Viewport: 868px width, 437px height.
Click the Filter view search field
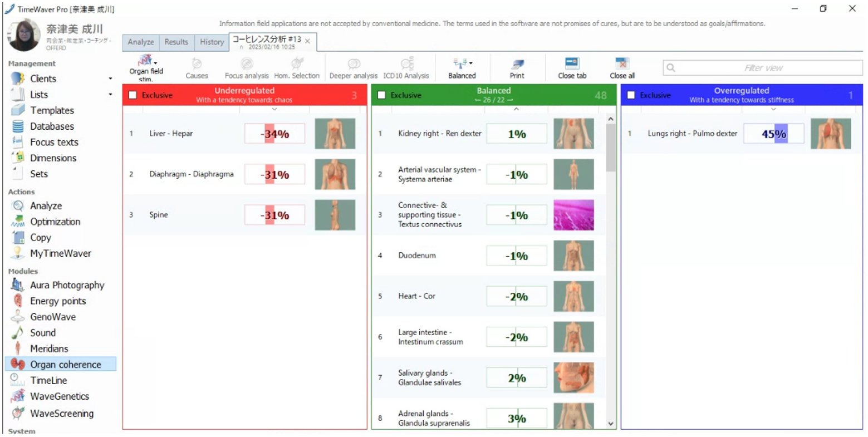pyautogui.click(x=763, y=68)
